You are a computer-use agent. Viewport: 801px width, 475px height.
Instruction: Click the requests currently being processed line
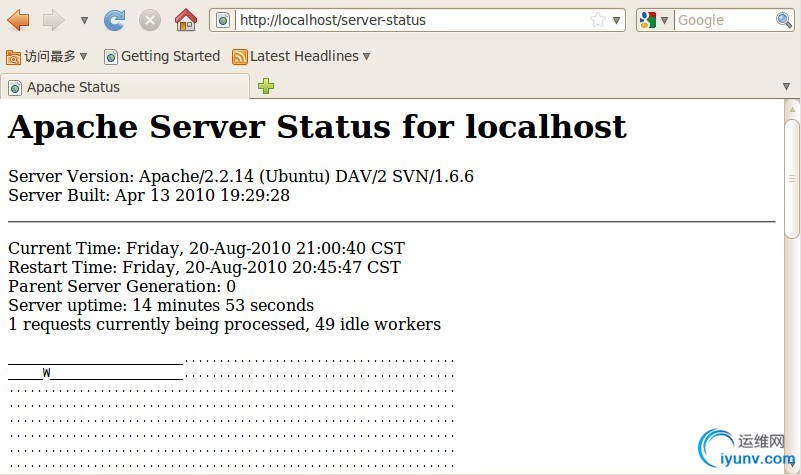[x=225, y=324]
